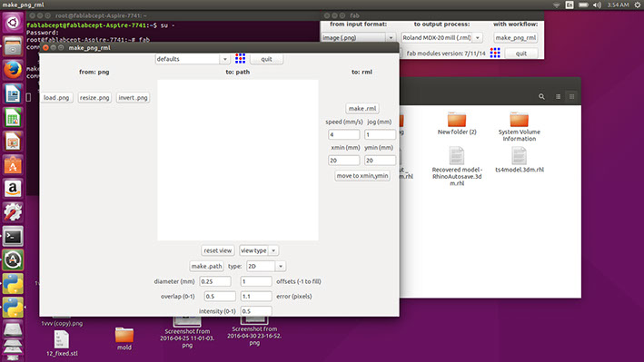Select Recovered model RhinoAutosave file
The height and width of the screenshot is (362, 644).
(457, 166)
